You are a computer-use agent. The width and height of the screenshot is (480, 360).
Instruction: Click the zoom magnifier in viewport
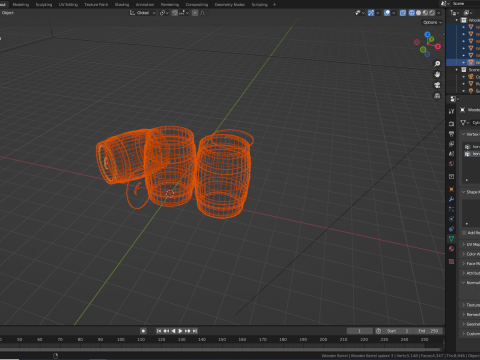click(437, 64)
